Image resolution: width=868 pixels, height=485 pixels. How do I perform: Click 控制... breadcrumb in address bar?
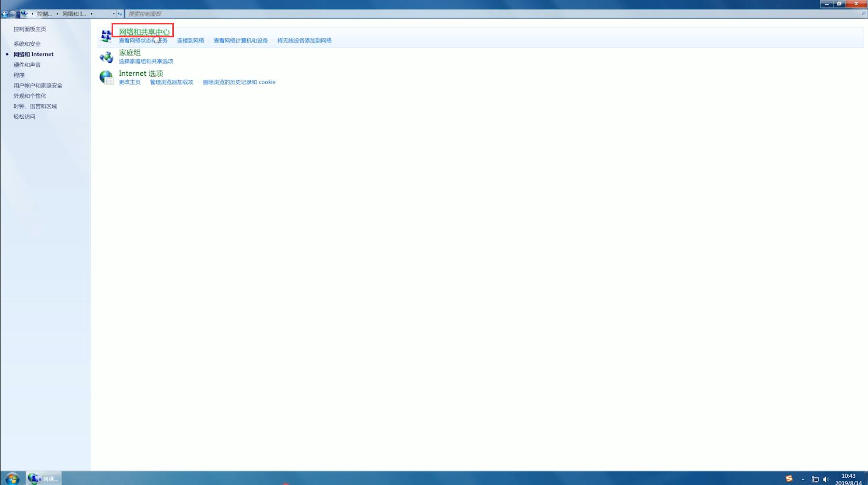click(x=44, y=14)
